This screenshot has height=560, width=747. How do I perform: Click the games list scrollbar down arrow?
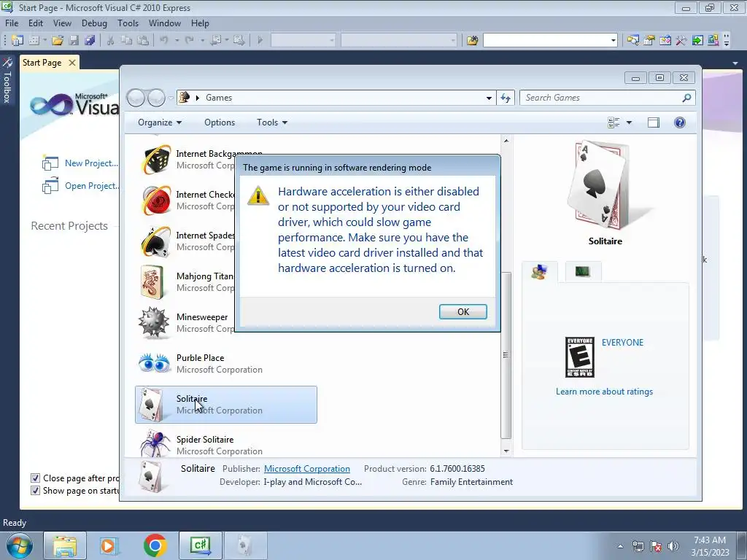tap(506, 451)
